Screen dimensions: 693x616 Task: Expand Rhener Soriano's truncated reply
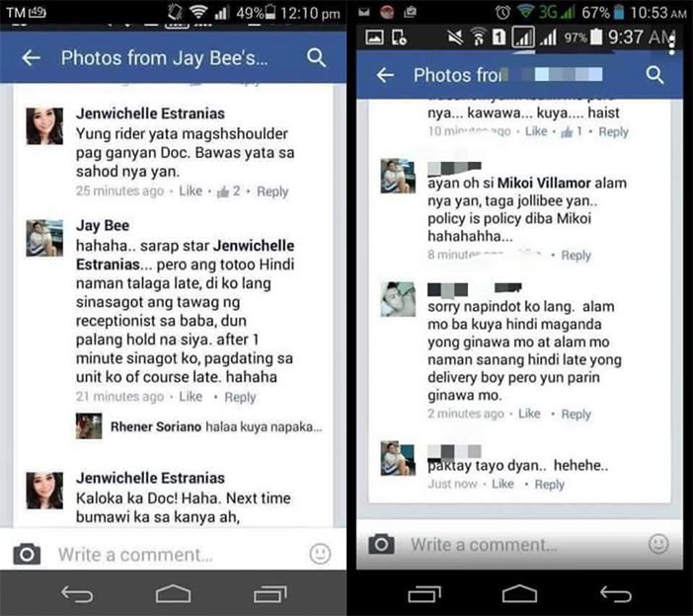216,426
